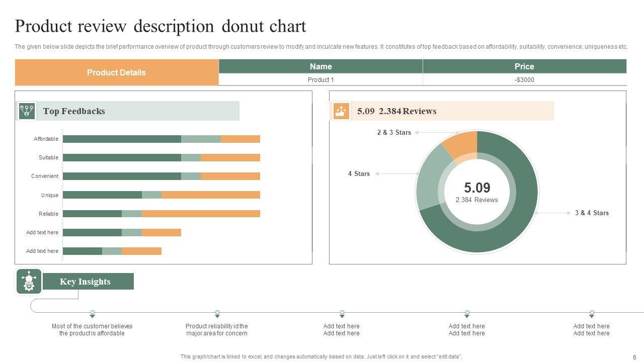Click the 3 & 4 Stars label

[592, 213]
